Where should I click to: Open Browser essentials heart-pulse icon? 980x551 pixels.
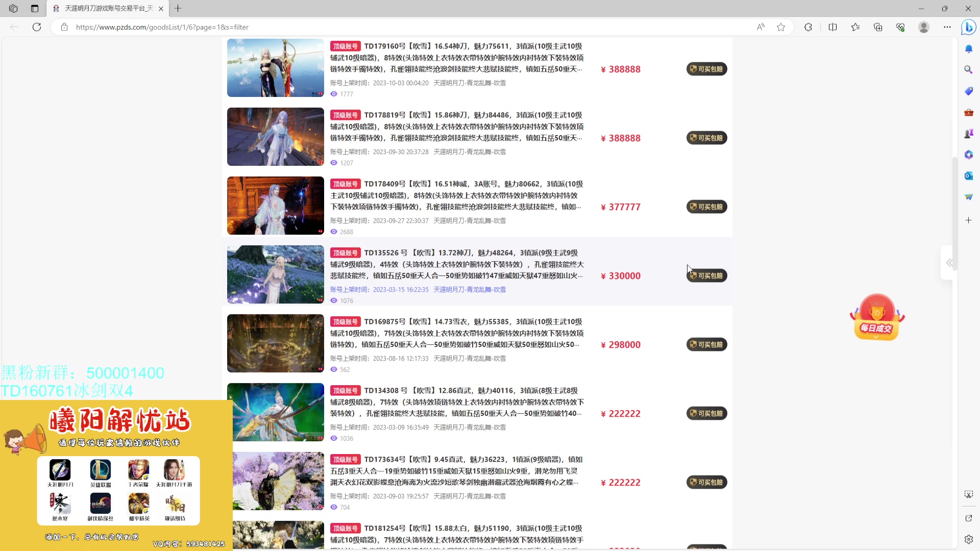pyautogui.click(x=901, y=27)
